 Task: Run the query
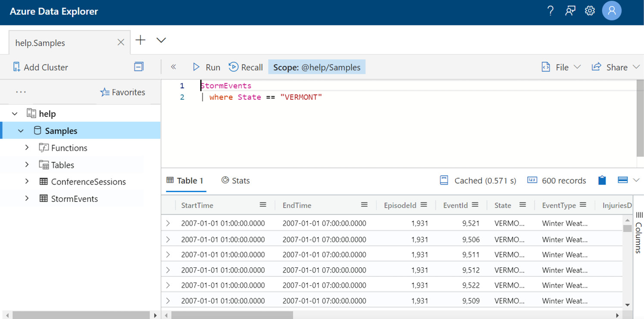206,67
